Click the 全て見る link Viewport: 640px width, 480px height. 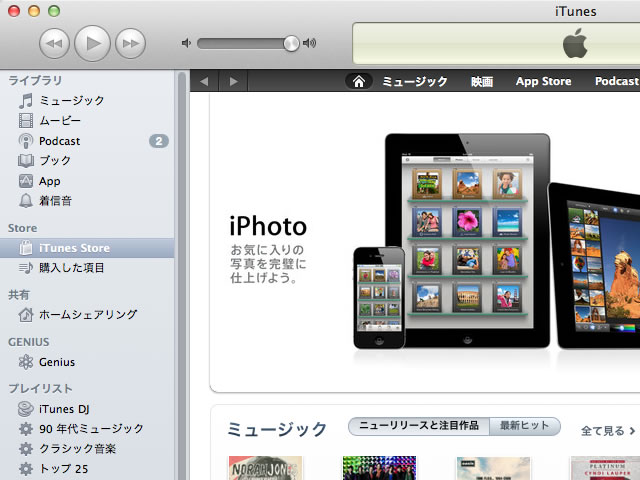(608, 431)
